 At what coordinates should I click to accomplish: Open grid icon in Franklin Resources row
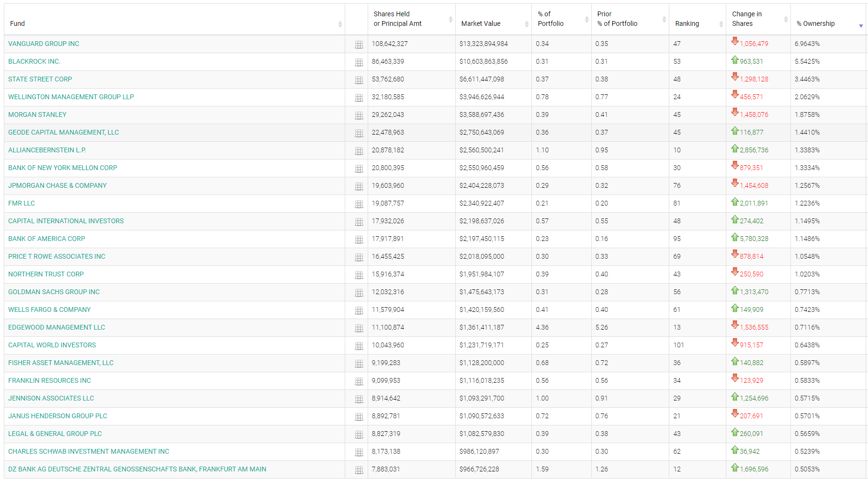pyautogui.click(x=359, y=381)
